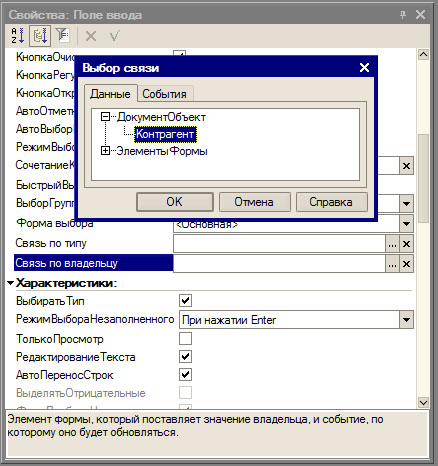Sort properties alphabetically with the A-Z icon
438x466 pixels.
coord(18,36)
